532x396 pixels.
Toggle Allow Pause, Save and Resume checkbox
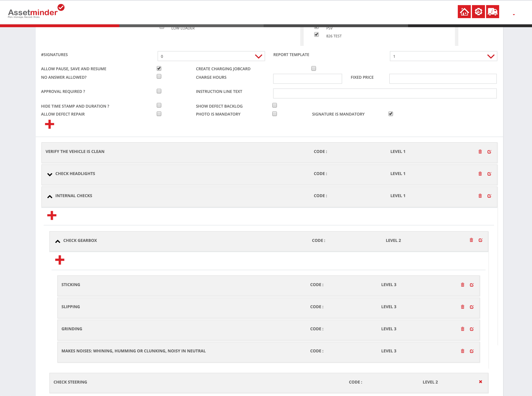pos(159,68)
